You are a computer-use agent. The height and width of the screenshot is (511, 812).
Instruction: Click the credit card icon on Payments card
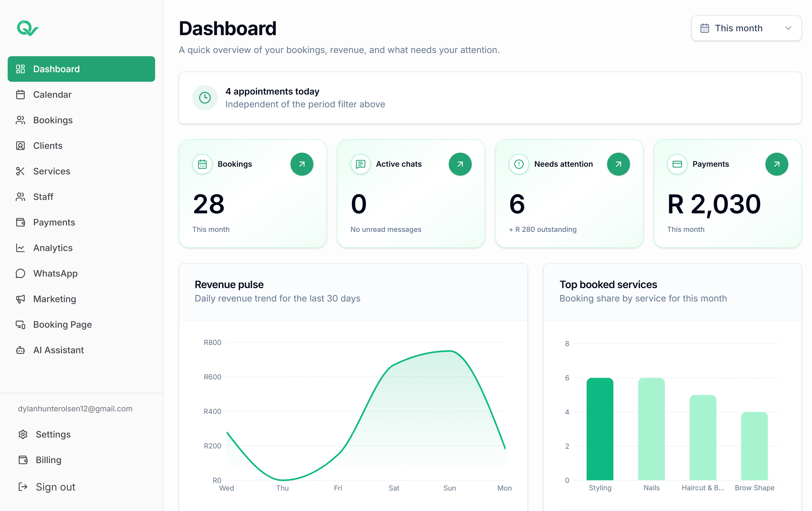coord(677,164)
